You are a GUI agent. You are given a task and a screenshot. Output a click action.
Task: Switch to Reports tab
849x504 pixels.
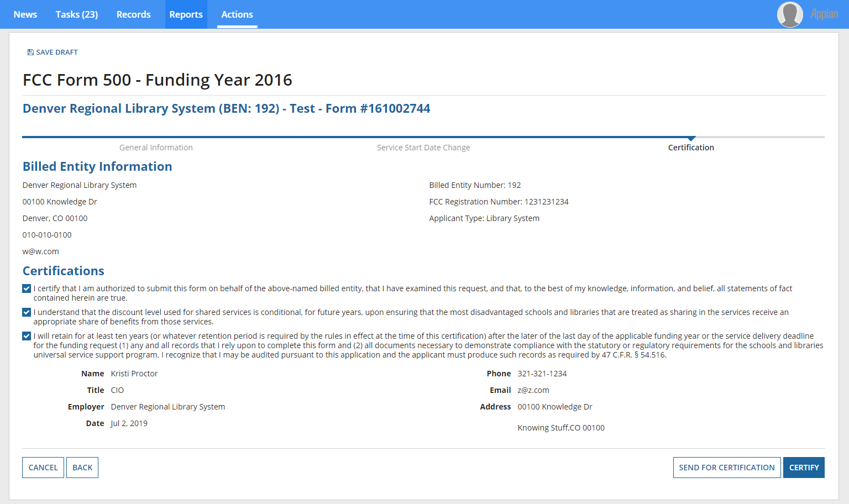186,14
